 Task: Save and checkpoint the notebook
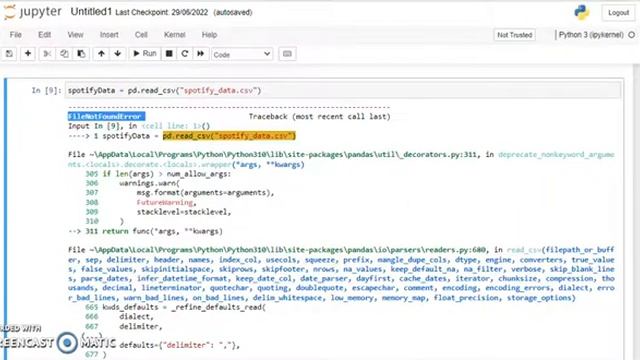(x=9, y=54)
